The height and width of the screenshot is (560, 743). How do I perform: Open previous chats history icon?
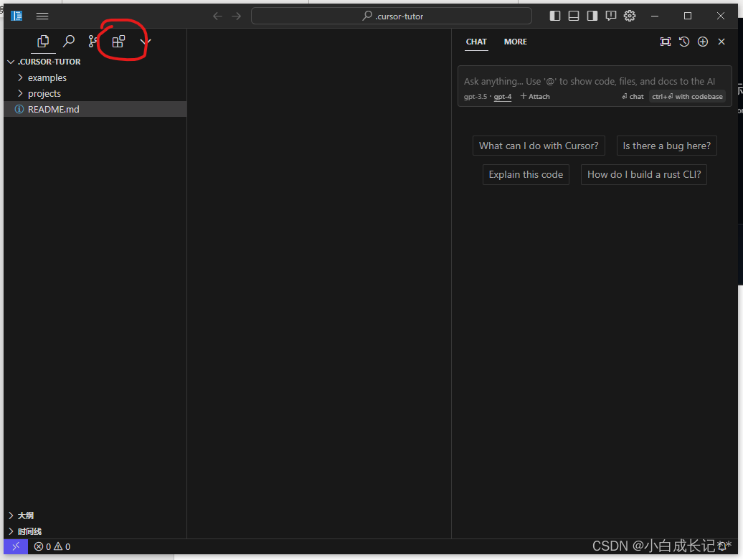coord(683,42)
